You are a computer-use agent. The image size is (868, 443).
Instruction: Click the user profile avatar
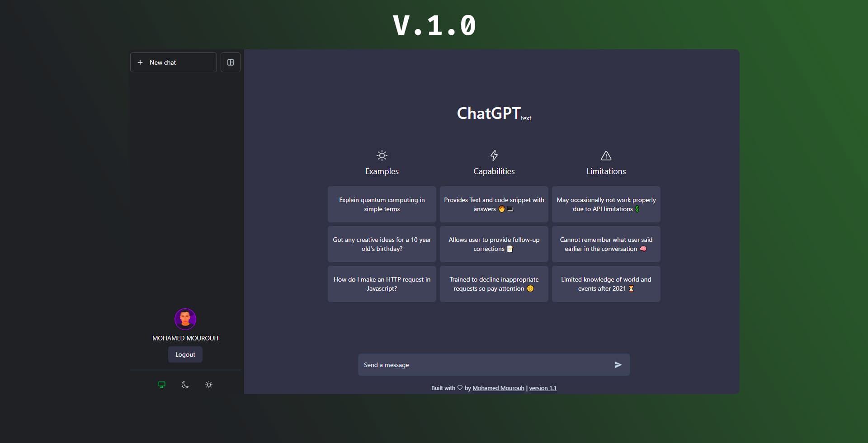coord(185,319)
